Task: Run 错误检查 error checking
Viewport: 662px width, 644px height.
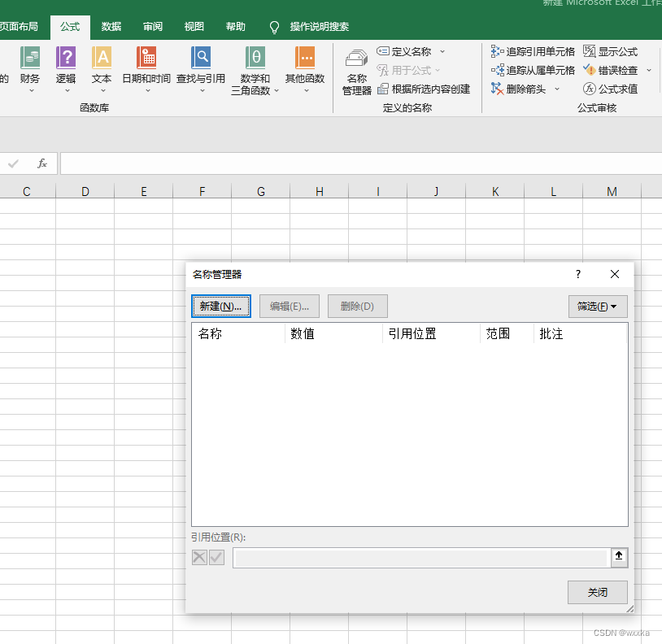Action: [x=611, y=70]
